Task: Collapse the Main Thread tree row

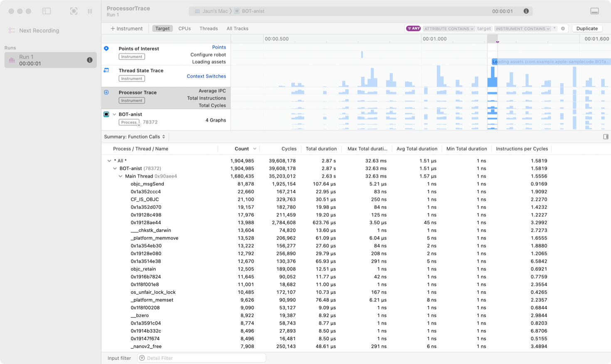Action: tap(121, 176)
